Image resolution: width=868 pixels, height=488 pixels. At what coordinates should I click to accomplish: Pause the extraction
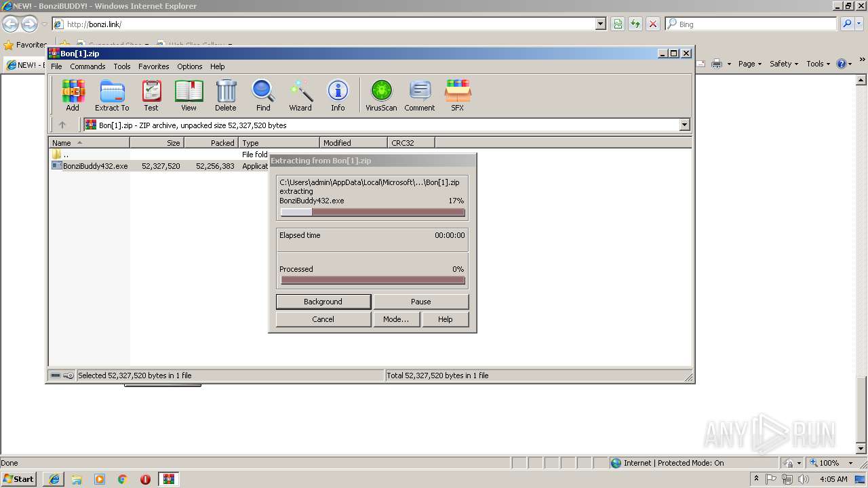pyautogui.click(x=421, y=302)
